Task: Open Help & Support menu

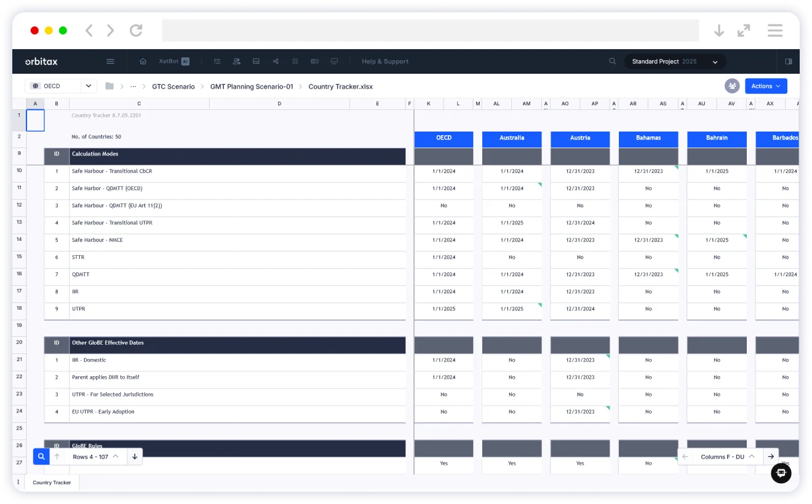Action: coord(385,61)
